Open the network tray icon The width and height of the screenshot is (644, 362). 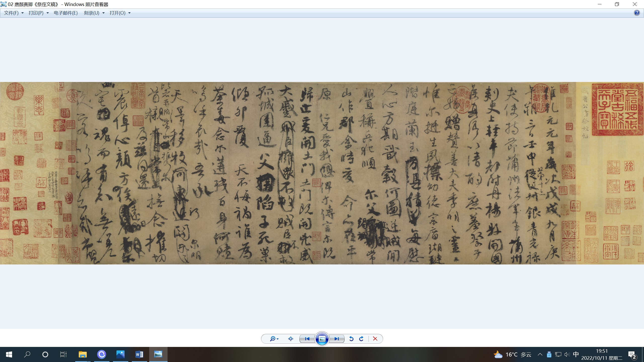point(558,354)
